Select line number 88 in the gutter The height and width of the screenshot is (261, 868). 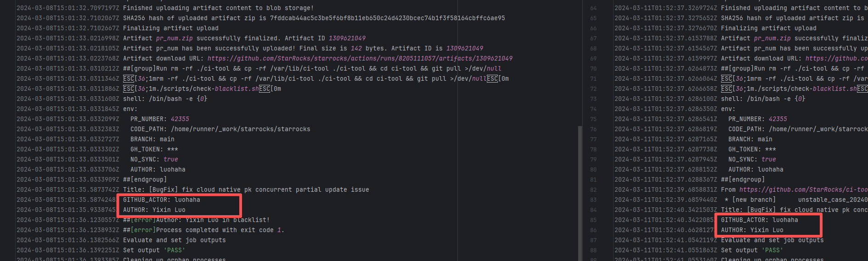[x=593, y=250]
